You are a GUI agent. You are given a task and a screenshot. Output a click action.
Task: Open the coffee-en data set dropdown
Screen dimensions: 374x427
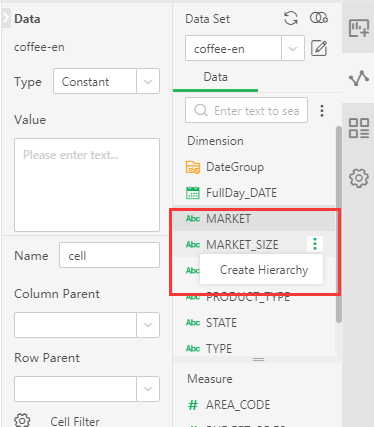coord(293,49)
